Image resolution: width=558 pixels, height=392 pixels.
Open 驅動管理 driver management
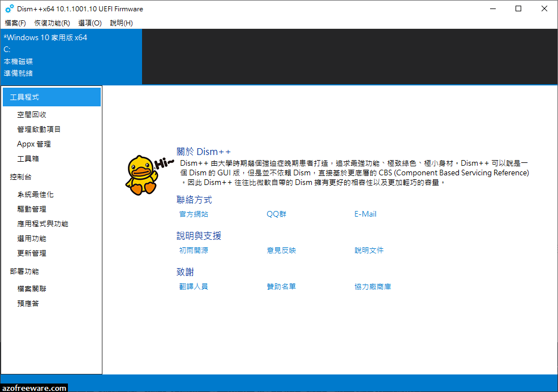pos(32,208)
